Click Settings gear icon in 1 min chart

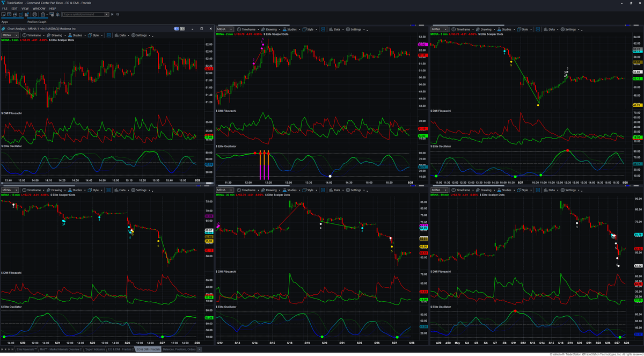click(x=133, y=35)
